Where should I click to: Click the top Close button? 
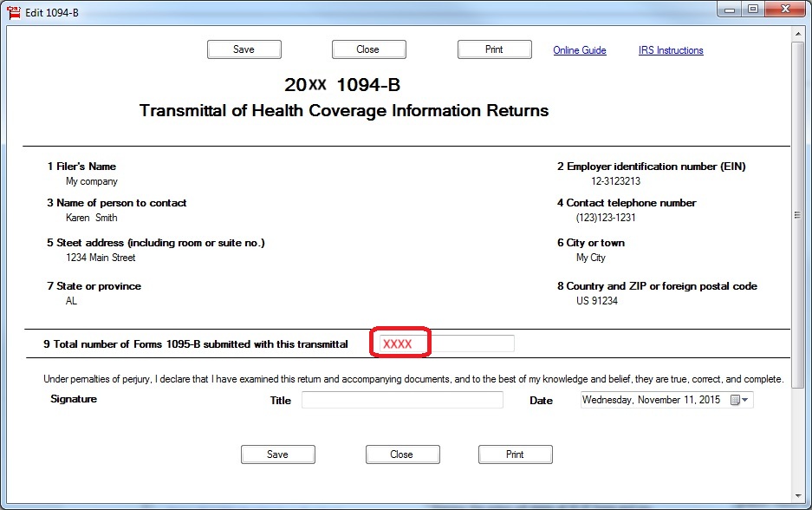click(x=368, y=49)
